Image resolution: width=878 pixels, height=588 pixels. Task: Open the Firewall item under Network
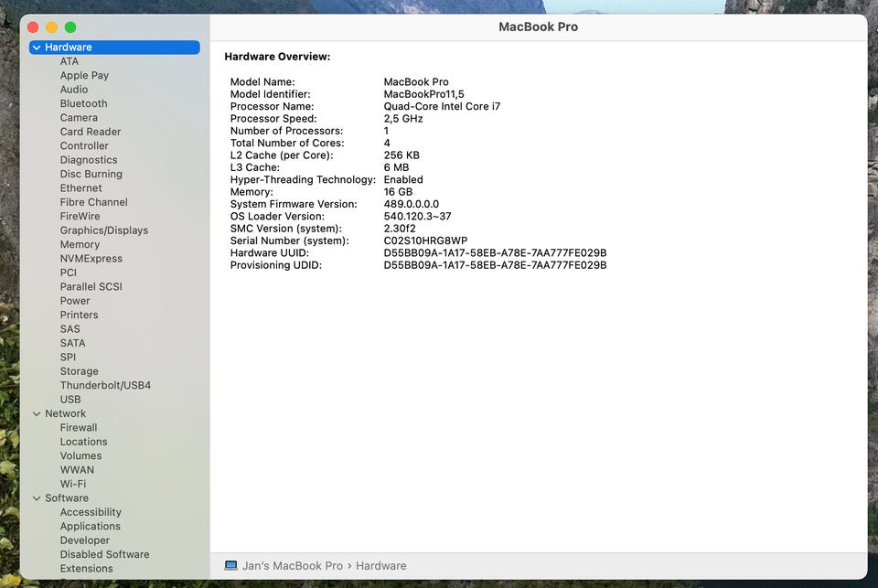[x=79, y=428]
